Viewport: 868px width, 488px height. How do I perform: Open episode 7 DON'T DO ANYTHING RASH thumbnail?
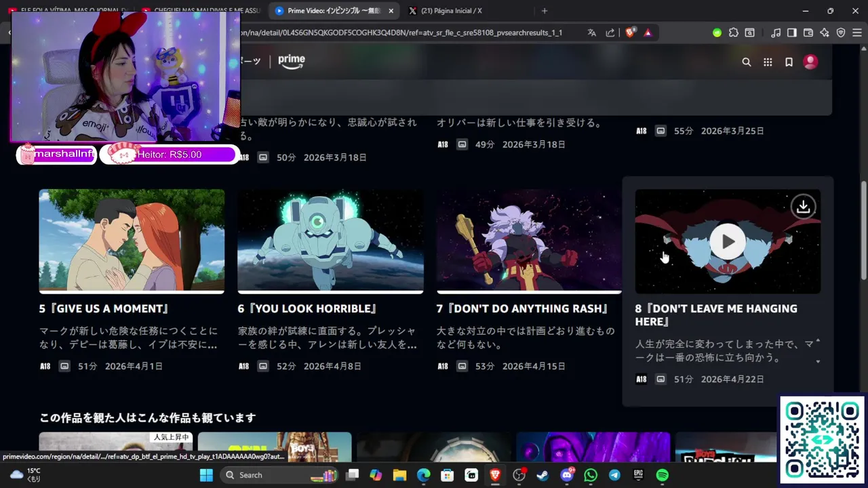tap(529, 241)
